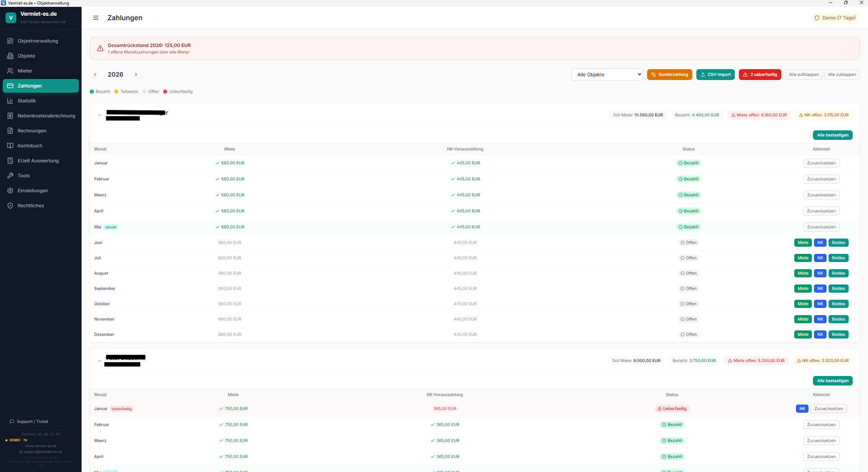The height and width of the screenshot is (472, 868).
Task: Click Alle zuklappen to collapse all
Action: [x=842, y=75]
